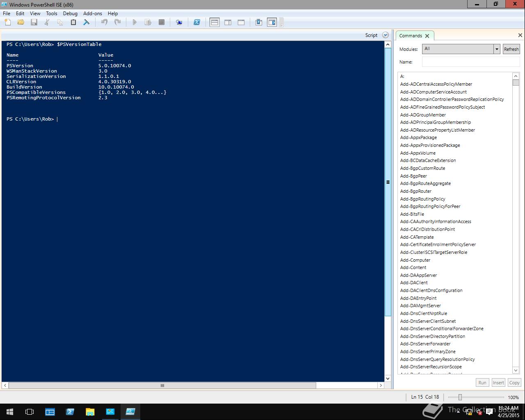Open Task View from the taskbar
The image size is (525, 420).
[x=30, y=412]
